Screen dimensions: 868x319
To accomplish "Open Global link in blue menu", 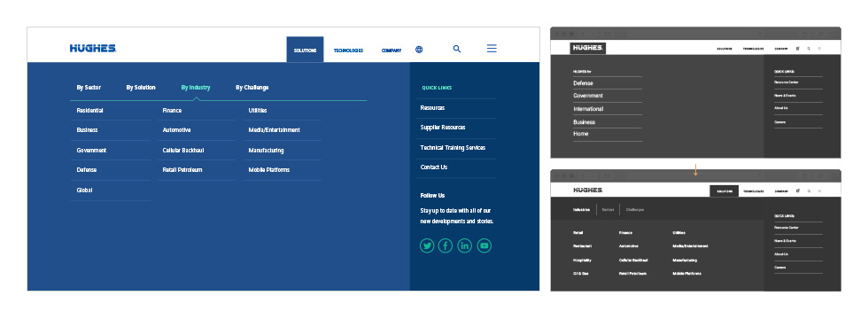I will point(84,190).
